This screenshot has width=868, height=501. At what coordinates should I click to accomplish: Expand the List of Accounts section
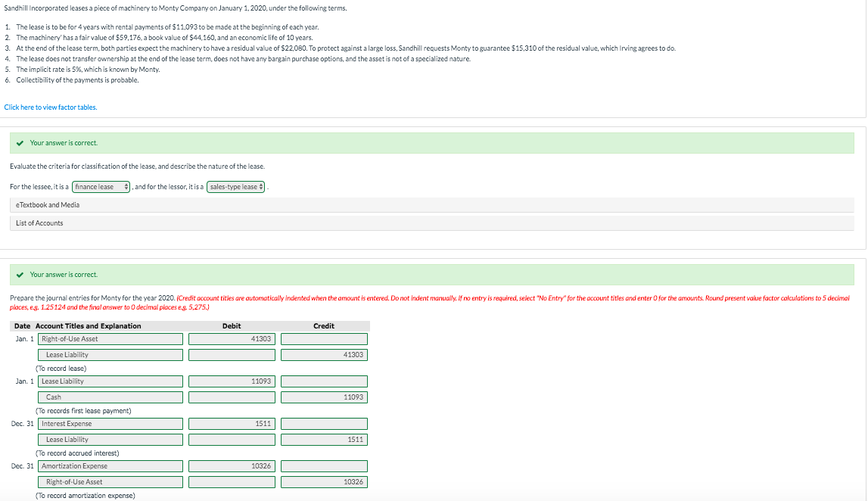coord(432,223)
